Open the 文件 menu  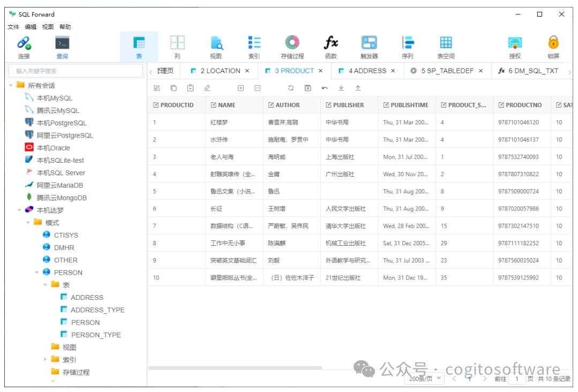tap(13, 27)
